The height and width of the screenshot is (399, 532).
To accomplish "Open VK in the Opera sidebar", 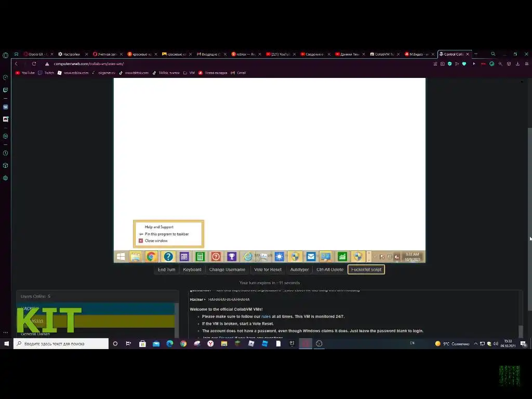I will 5,107.
